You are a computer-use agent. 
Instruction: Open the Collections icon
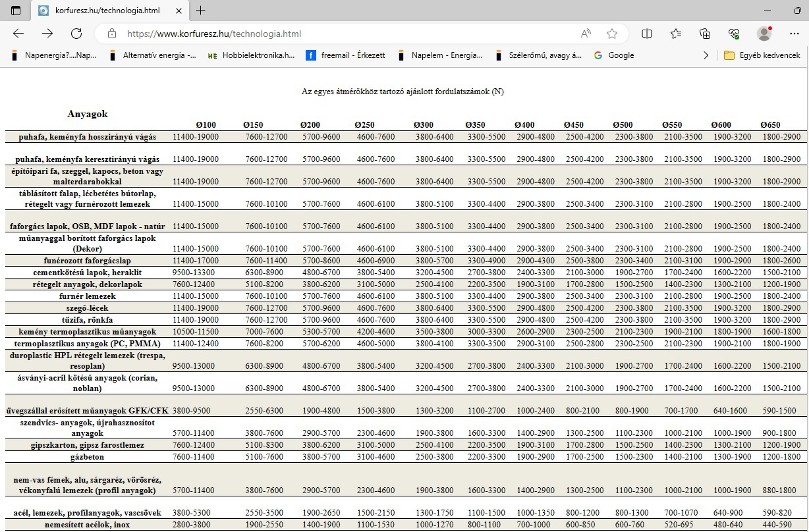(705, 34)
